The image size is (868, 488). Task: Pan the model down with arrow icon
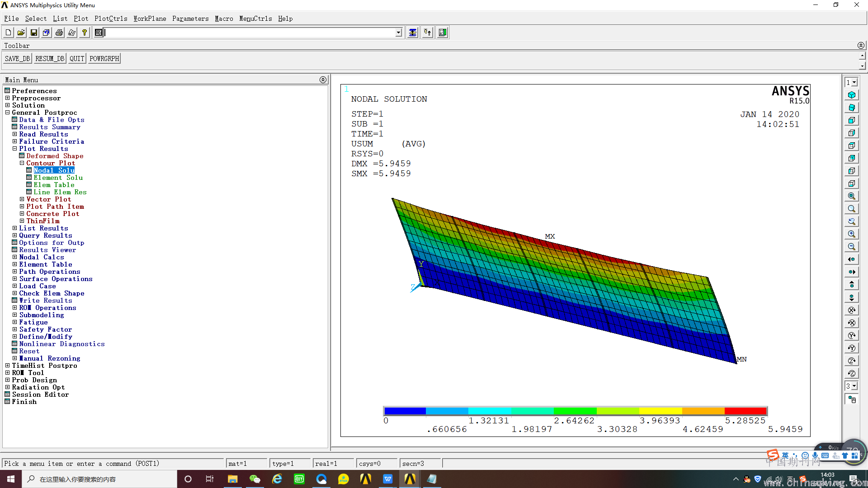(x=852, y=297)
